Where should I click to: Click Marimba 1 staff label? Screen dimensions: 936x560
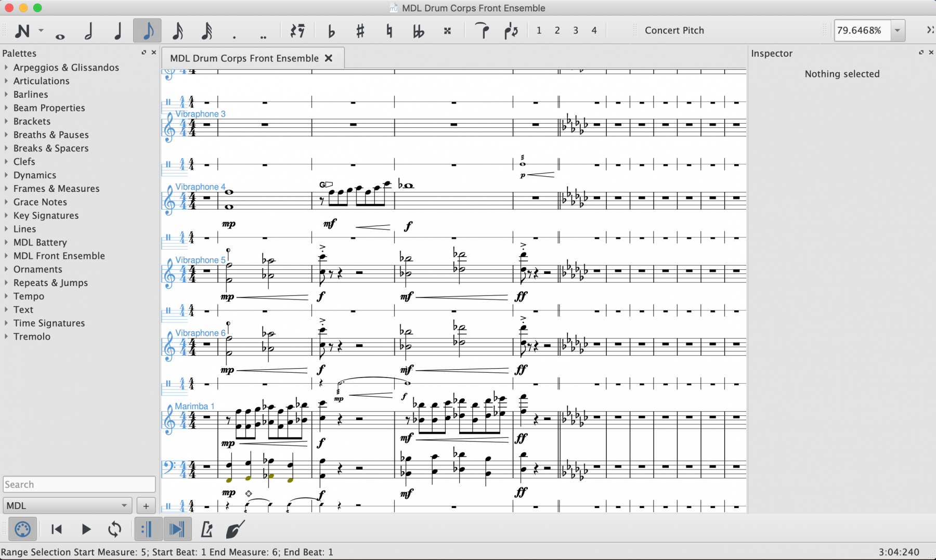(194, 406)
